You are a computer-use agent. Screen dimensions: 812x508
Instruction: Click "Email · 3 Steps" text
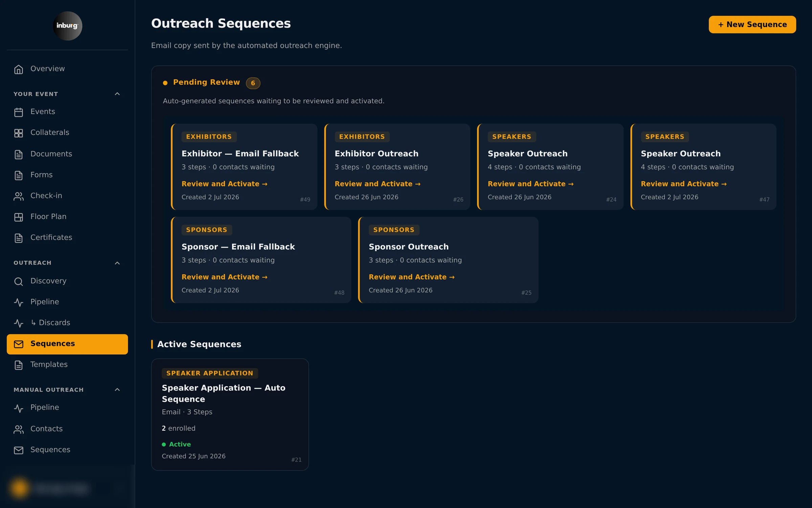pyautogui.click(x=187, y=412)
